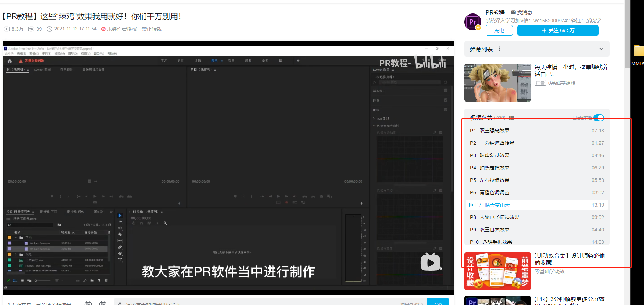Screen dimensions: 644x305
Task: Click the program monitor camera export frame icon
Action: click(x=321, y=196)
